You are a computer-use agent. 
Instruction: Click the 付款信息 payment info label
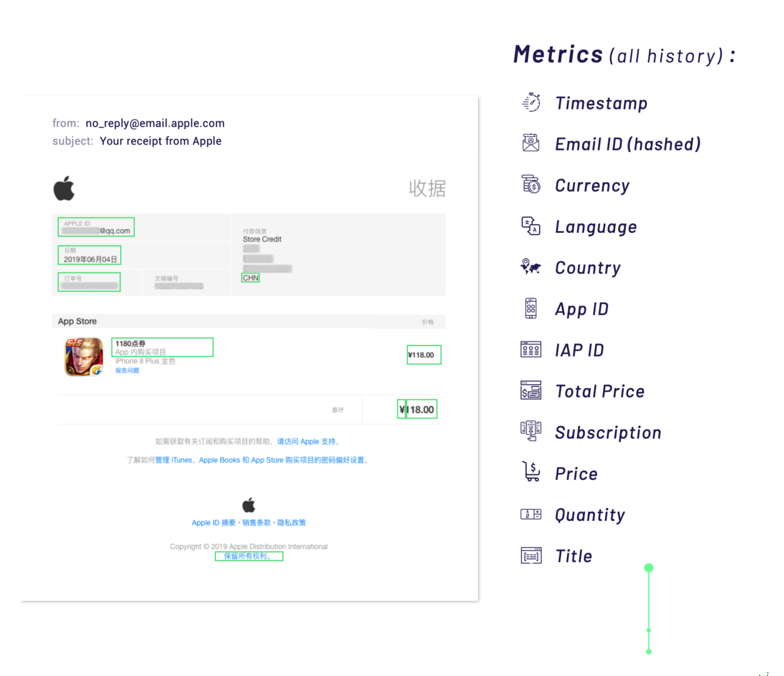[x=255, y=231]
